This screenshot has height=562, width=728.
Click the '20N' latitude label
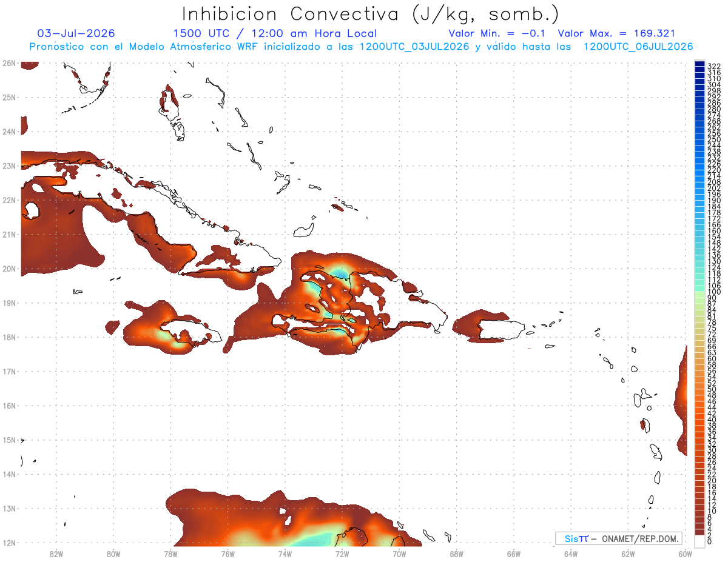click(x=8, y=269)
